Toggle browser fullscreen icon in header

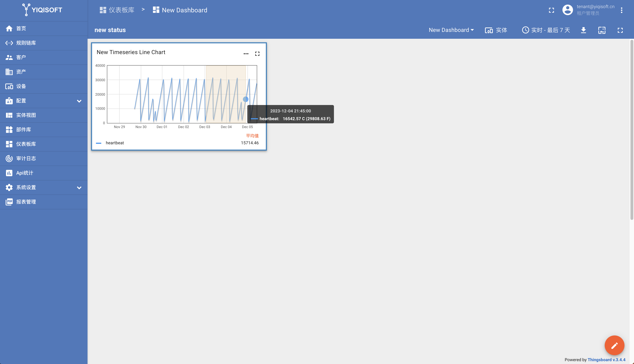[x=551, y=10]
